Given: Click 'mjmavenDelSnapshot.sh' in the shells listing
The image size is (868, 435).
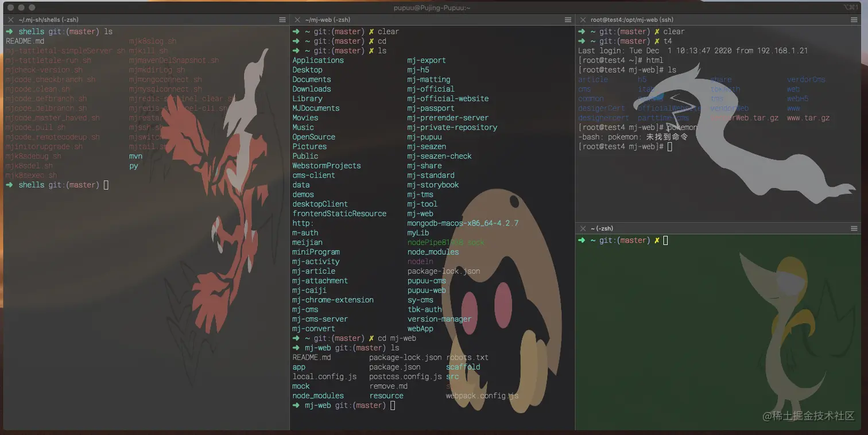Looking at the screenshot, I should (x=174, y=60).
